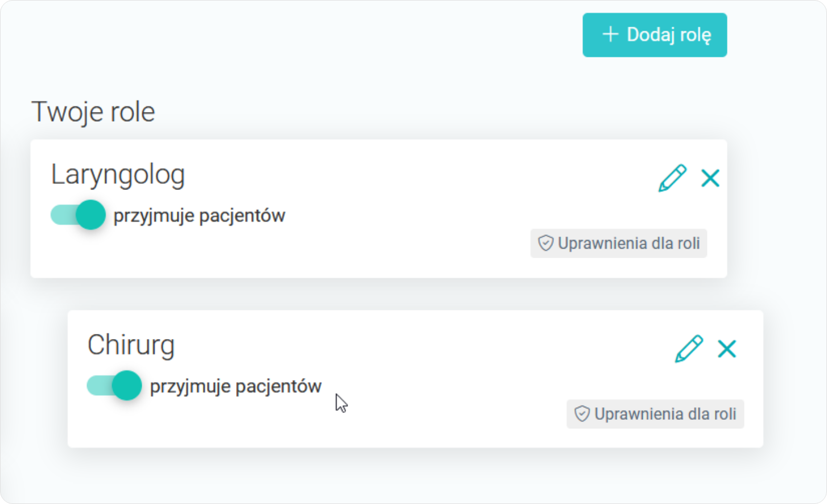Disable przyjmuje pacjentów for Chirurg
Image resolution: width=827 pixels, height=504 pixels.
pyautogui.click(x=114, y=385)
